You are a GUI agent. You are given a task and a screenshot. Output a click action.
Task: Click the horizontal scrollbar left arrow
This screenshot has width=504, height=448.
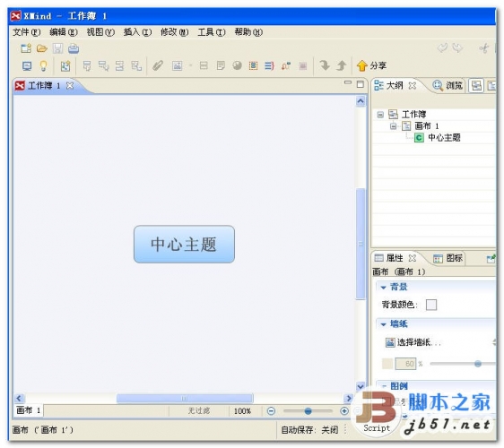point(19,399)
